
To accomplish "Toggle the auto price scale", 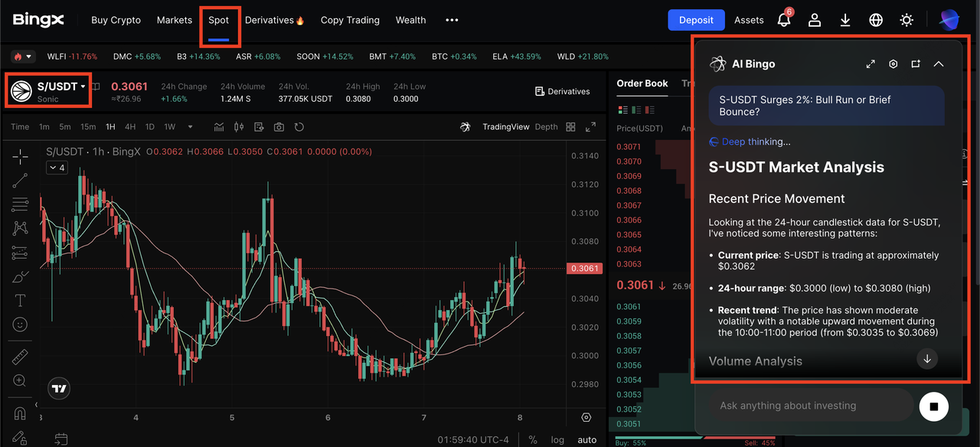I will click(x=586, y=440).
